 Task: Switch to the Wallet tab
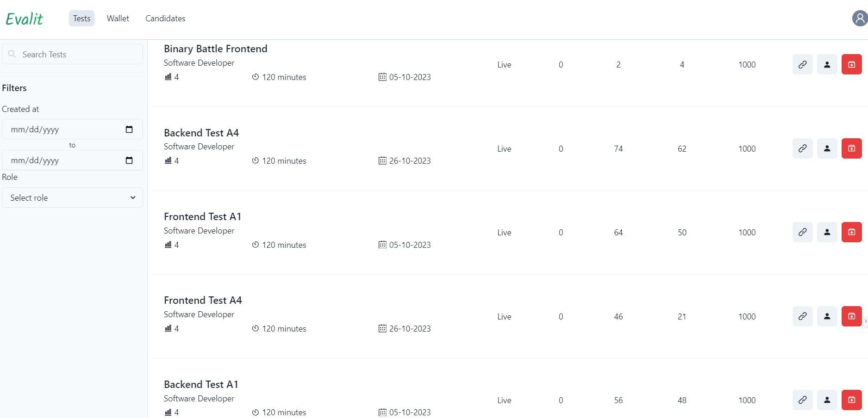pos(118,18)
